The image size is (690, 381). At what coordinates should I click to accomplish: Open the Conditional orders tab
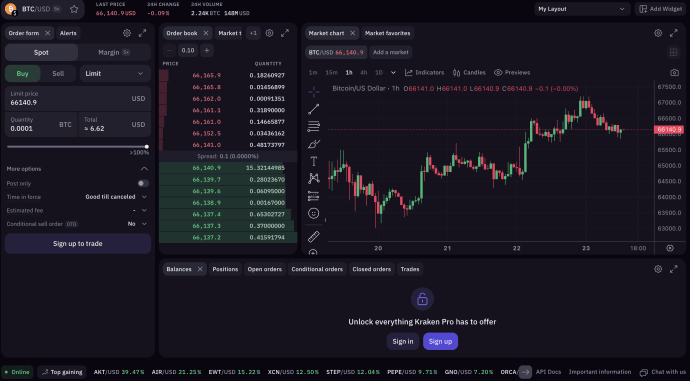tap(317, 269)
